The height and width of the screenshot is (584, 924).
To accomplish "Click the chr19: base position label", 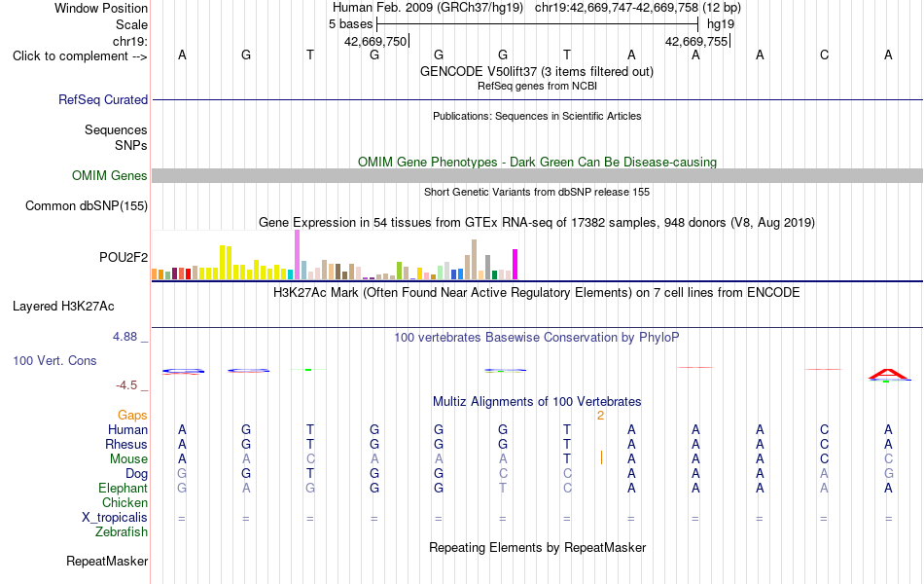I will 129,41.
